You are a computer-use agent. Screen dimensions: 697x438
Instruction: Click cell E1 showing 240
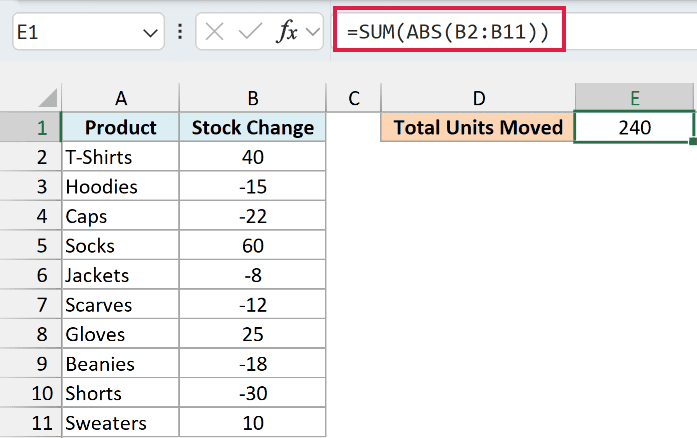tap(634, 127)
